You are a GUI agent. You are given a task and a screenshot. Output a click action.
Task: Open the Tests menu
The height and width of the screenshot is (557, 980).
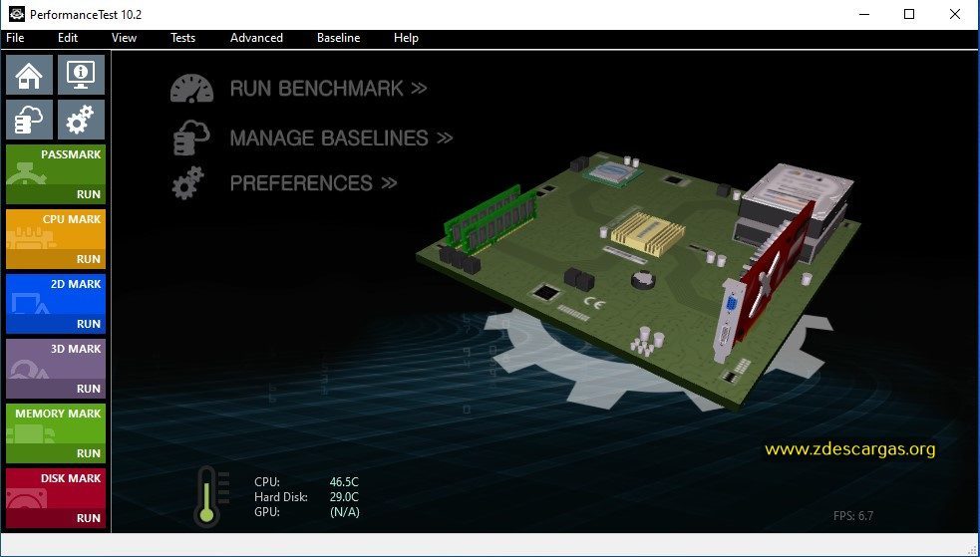coord(183,38)
